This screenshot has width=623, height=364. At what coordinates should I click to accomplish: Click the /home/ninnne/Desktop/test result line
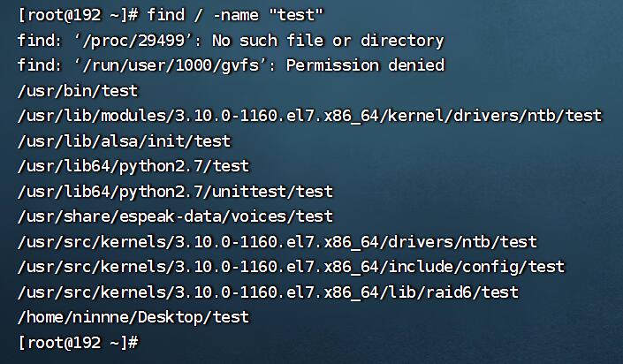133,316
